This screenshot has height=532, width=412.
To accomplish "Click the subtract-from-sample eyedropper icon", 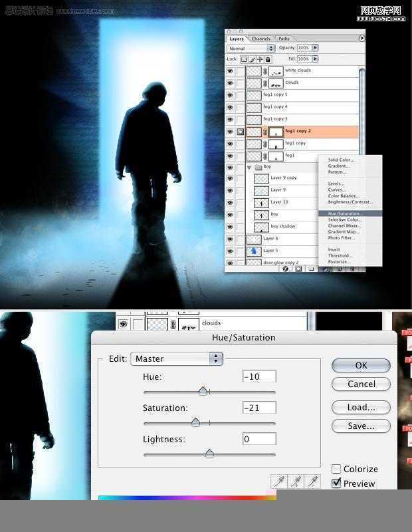I will [312, 481].
